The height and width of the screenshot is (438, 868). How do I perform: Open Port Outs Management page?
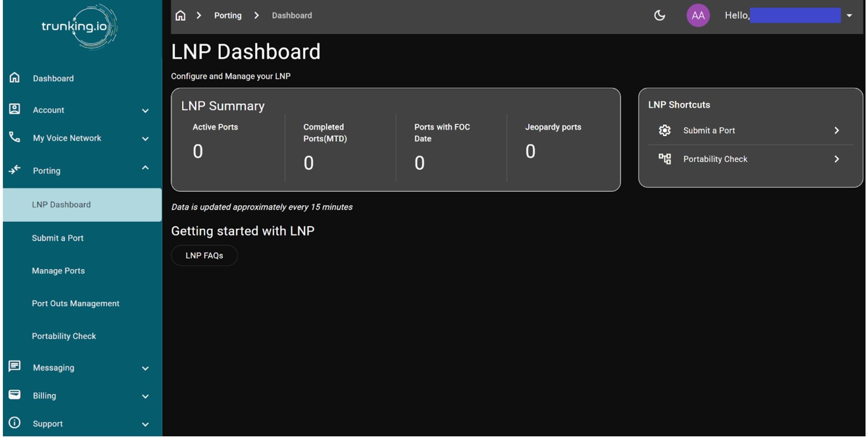[76, 304]
